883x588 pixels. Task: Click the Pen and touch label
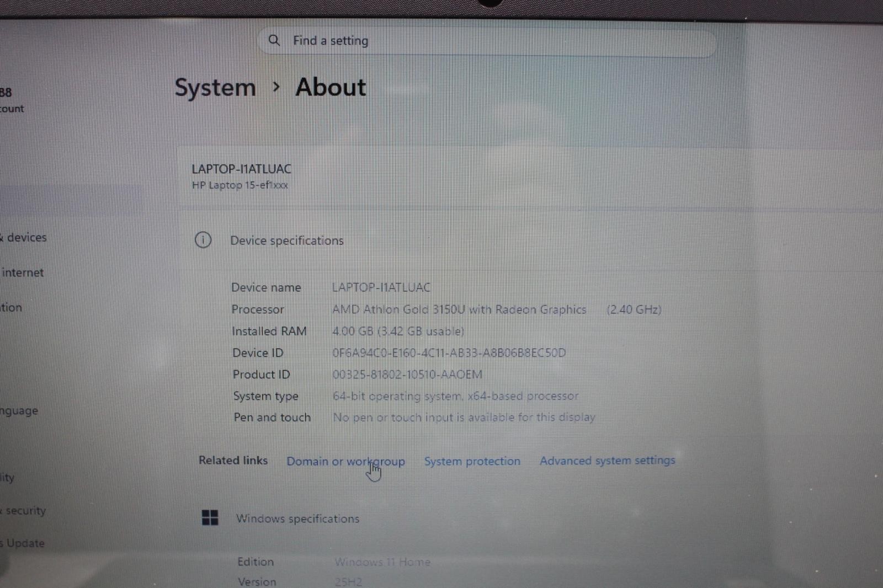point(272,418)
